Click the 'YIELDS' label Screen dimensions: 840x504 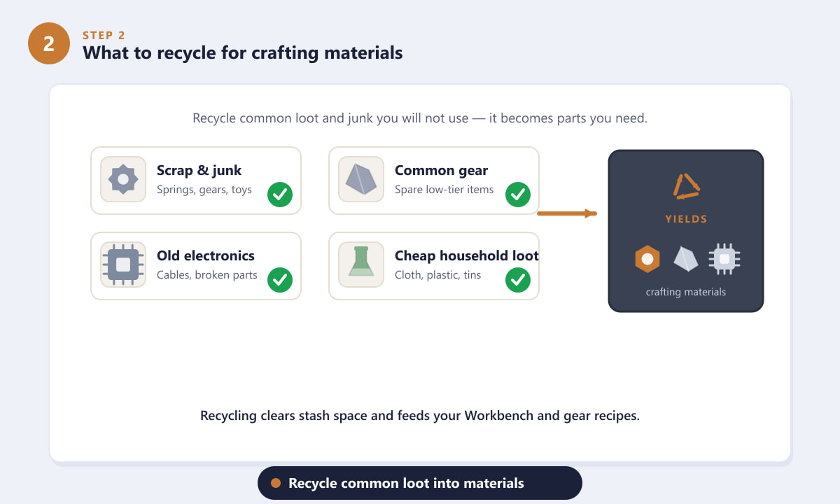pyautogui.click(x=686, y=219)
